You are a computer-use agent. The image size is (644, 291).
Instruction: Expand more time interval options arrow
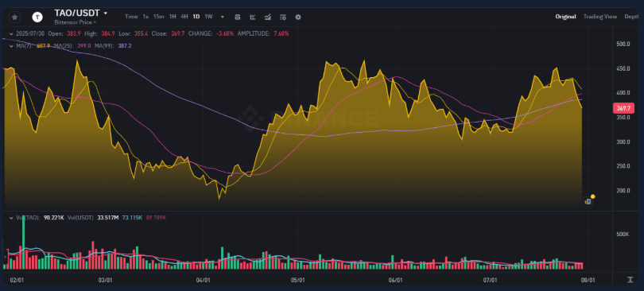(x=223, y=17)
